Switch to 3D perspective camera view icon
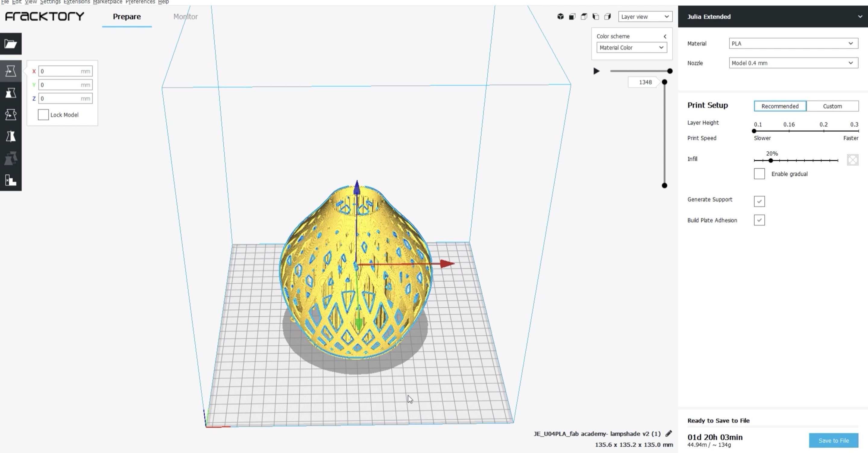Screen dimensions: 868x453 tap(560, 16)
